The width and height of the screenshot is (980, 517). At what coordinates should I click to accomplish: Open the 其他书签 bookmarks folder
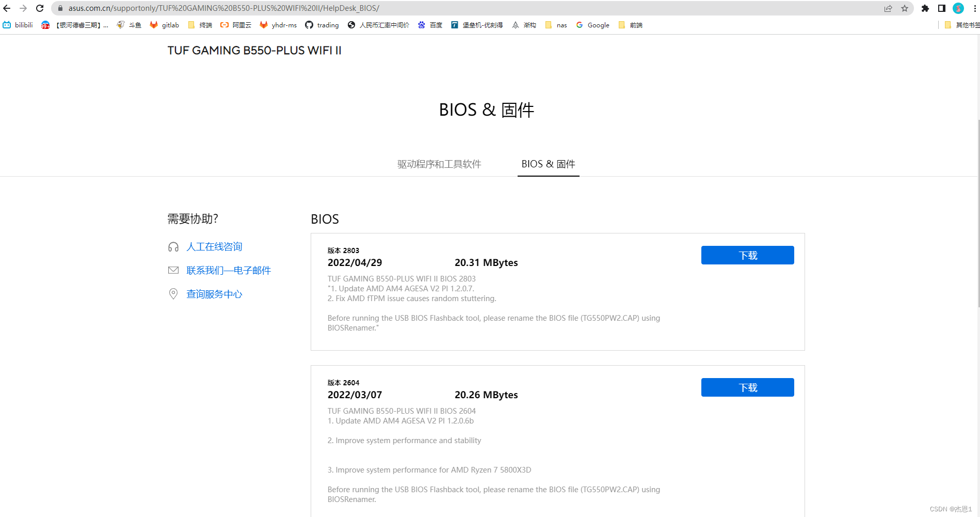[962, 25]
